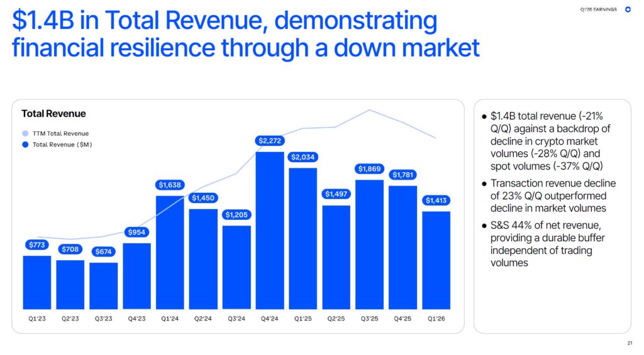Click the $1,413 value label
644x355 pixels.
click(436, 200)
